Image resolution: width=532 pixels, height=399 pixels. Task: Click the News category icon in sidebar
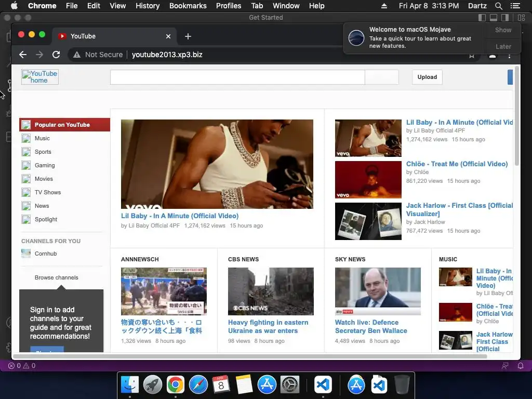tap(26, 206)
